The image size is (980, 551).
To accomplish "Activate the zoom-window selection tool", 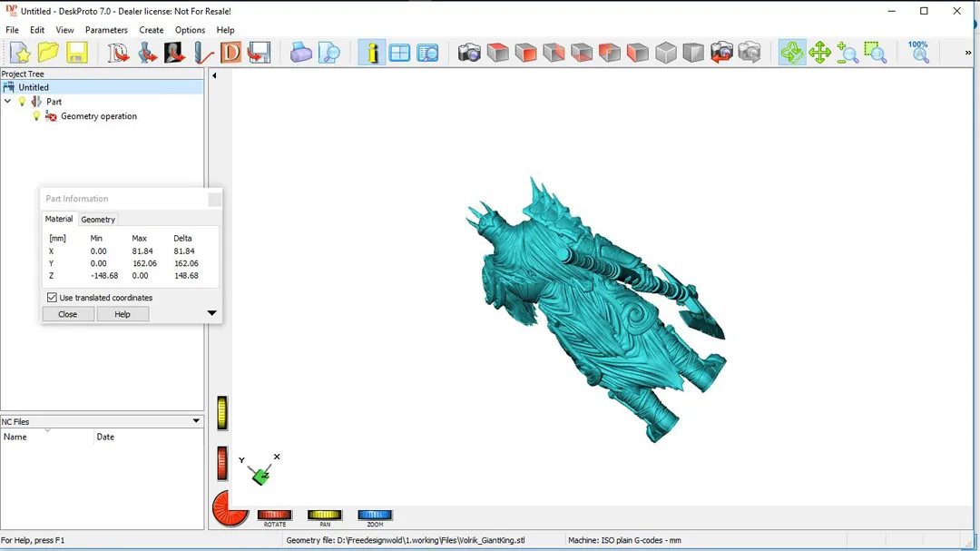I will 876,54.
